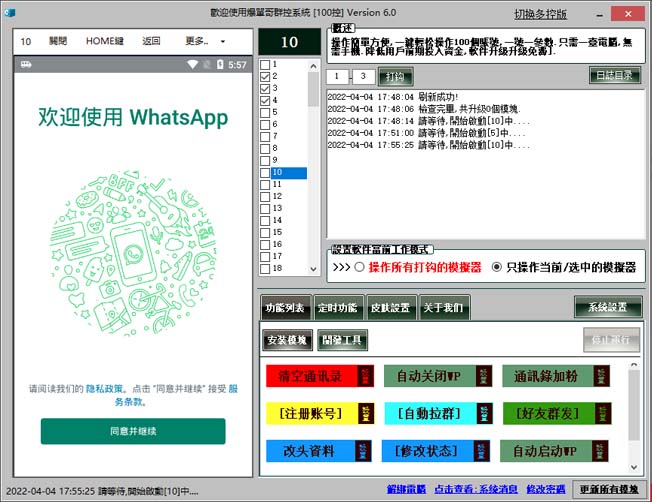
Task: Run the 改头資料 function
Action: tap(311, 451)
